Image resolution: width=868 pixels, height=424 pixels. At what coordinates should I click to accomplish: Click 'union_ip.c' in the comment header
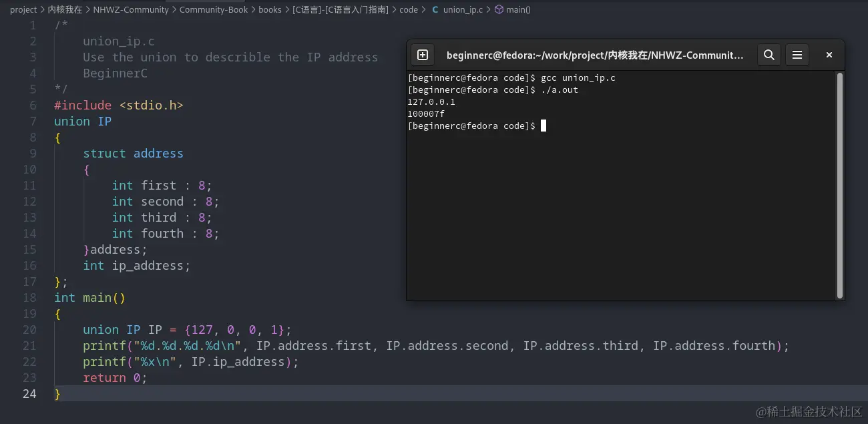pos(119,41)
